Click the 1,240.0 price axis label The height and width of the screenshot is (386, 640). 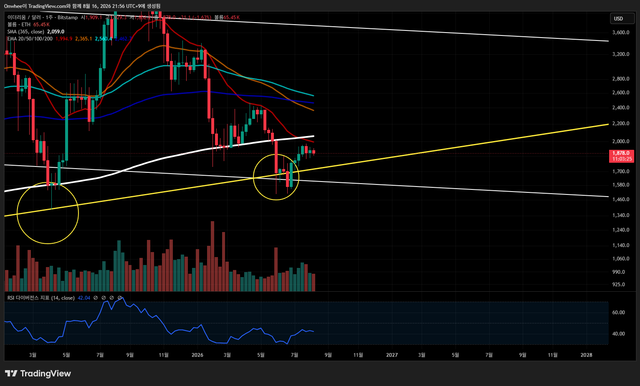point(620,230)
